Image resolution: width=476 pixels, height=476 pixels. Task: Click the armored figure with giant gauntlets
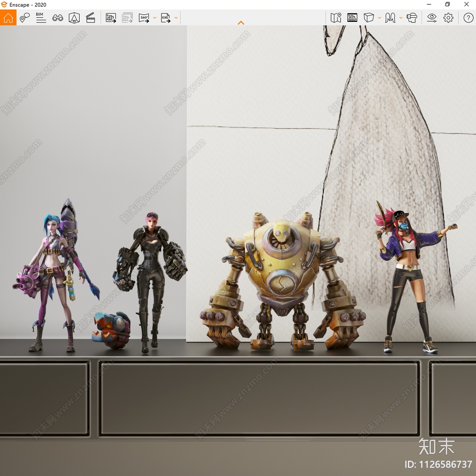pyautogui.click(x=150, y=283)
